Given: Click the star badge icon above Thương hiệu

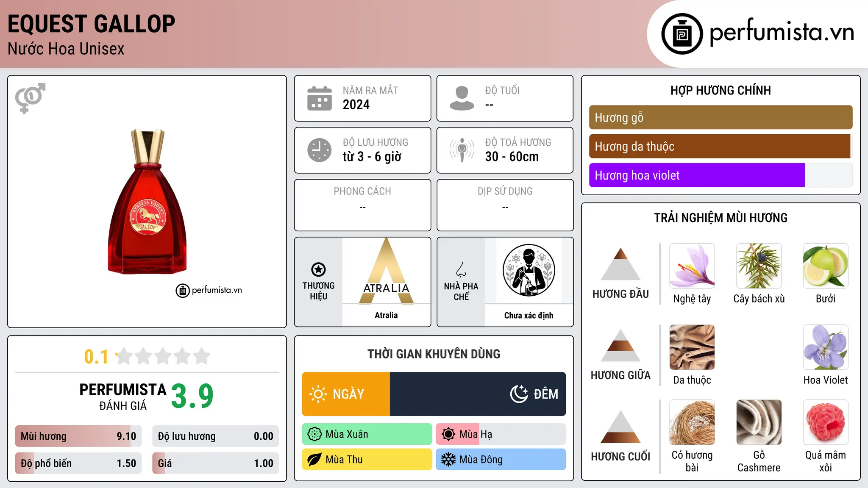Looking at the screenshot, I should point(318,269).
